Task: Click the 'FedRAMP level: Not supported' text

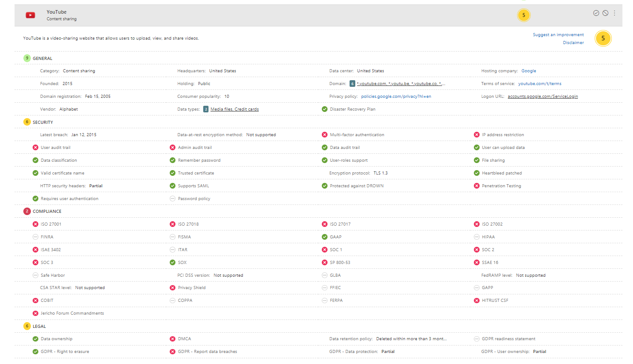Action: (x=514, y=275)
